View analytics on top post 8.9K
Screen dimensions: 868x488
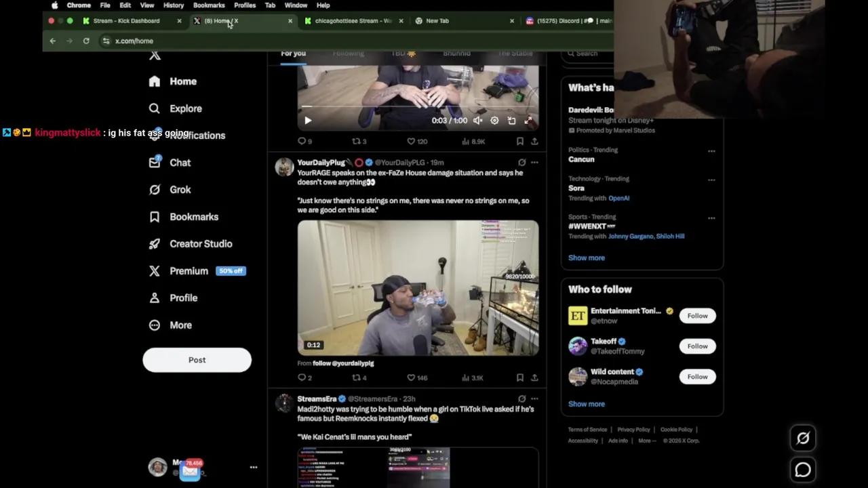pos(473,142)
